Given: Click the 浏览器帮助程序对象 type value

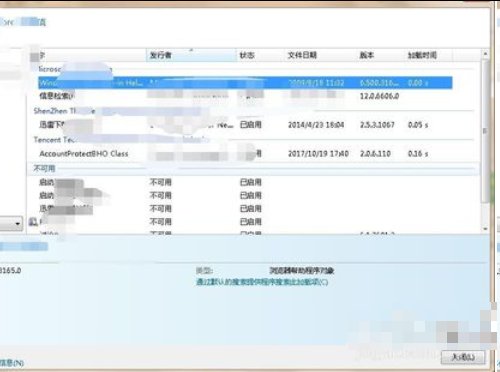Looking at the screenshot, I should [302, 270].
